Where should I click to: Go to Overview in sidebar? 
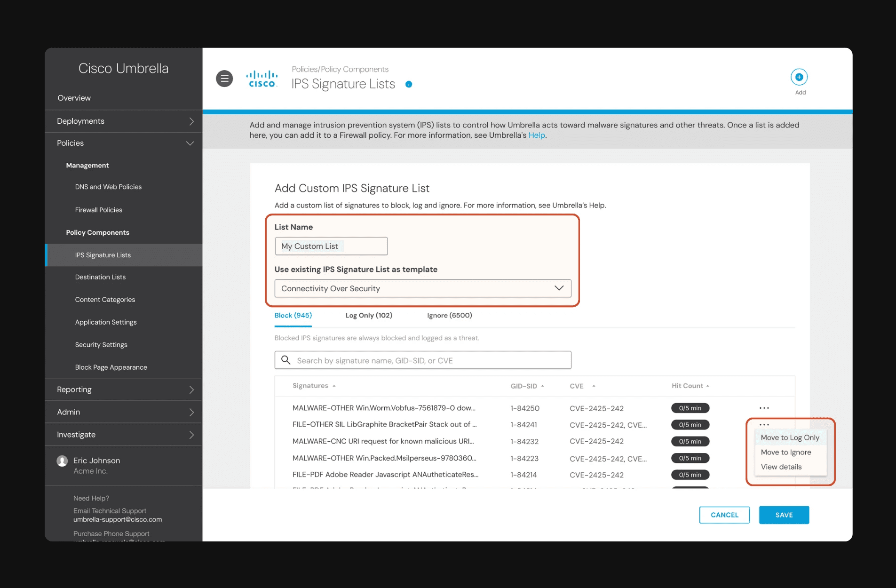(x=74, y=98)
